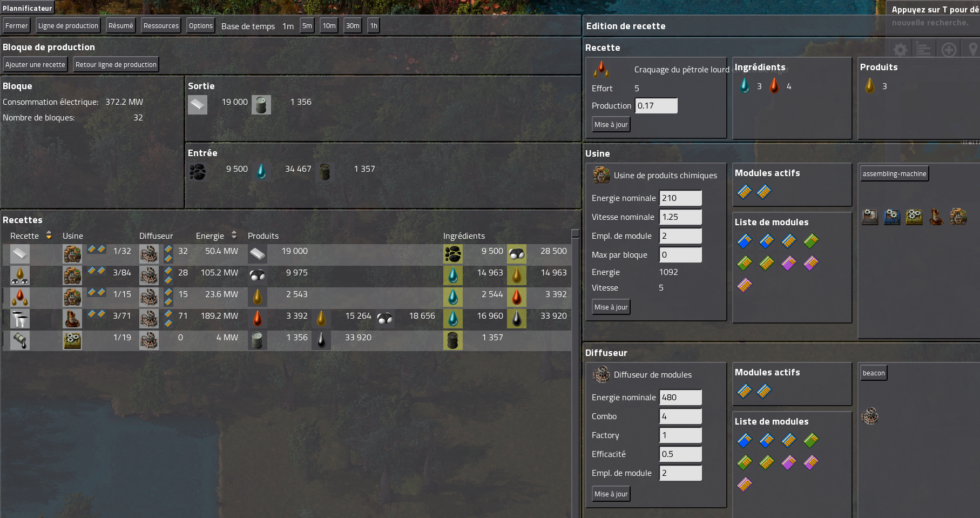This screenshot has height=518, width=980.
Task: Click the assembling machine icon in the 1/19 row
Action: [x=72, y=340]
